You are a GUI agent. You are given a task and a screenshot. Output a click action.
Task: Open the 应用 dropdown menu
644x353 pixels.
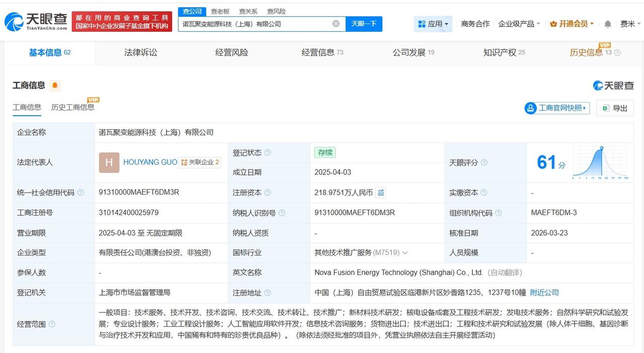coord(433,24)
